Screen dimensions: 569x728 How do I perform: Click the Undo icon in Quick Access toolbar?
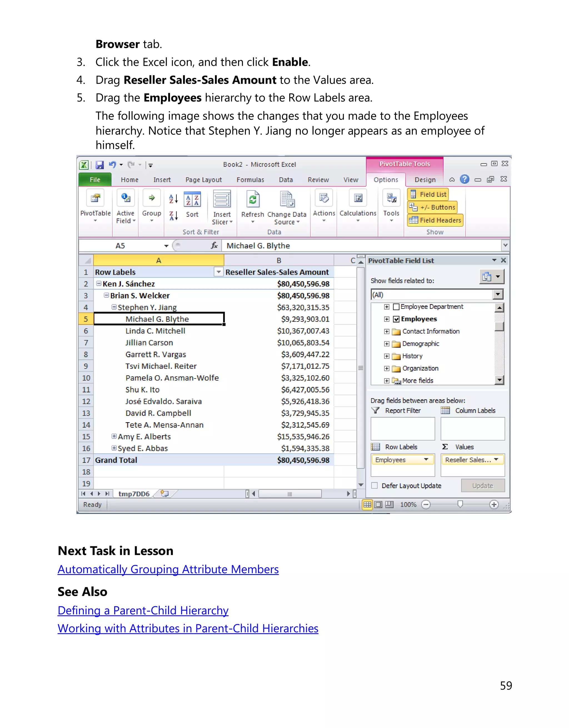[x=112, y=165]
